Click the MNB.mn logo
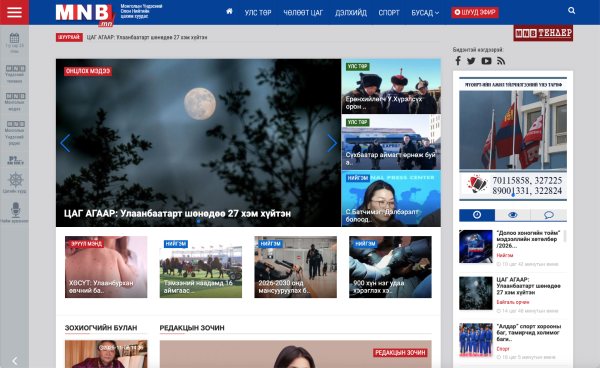The width and height of the screenshot is (600, 368). tap(85, 15)
